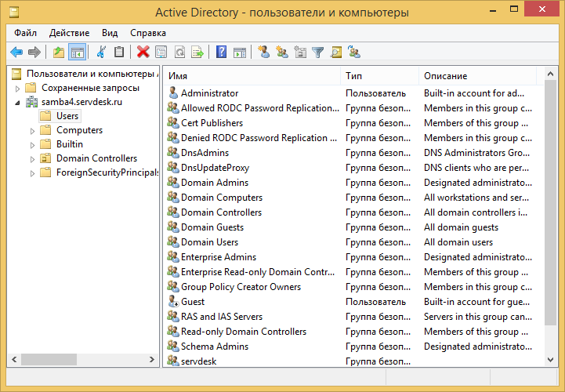Click the blue Back arrow in toolbar
This screenshot has width=565, height=392.
coord(16,53)
